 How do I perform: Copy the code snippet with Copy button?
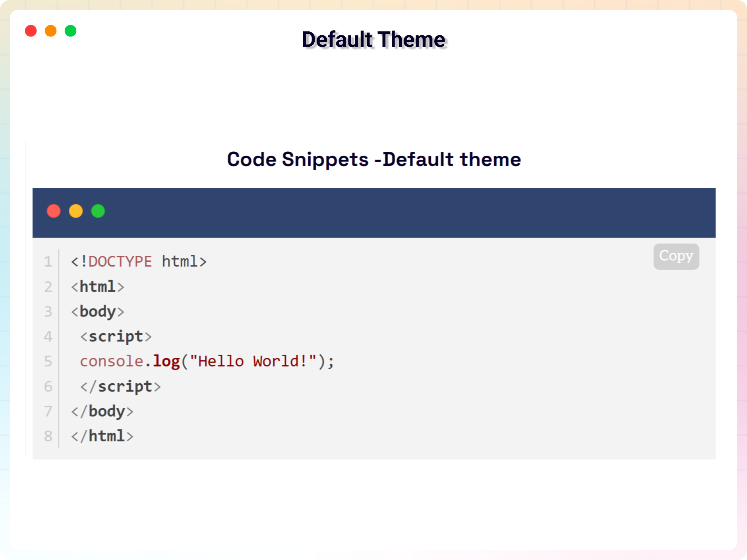tap(676, 256)
